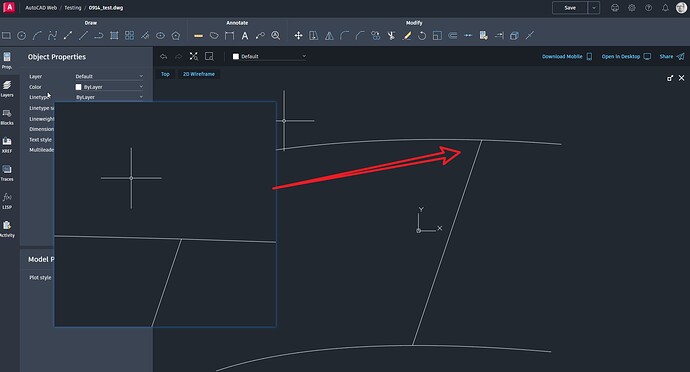
Task: Select the Mirror modify tool
Action: (x=329, y=36)
